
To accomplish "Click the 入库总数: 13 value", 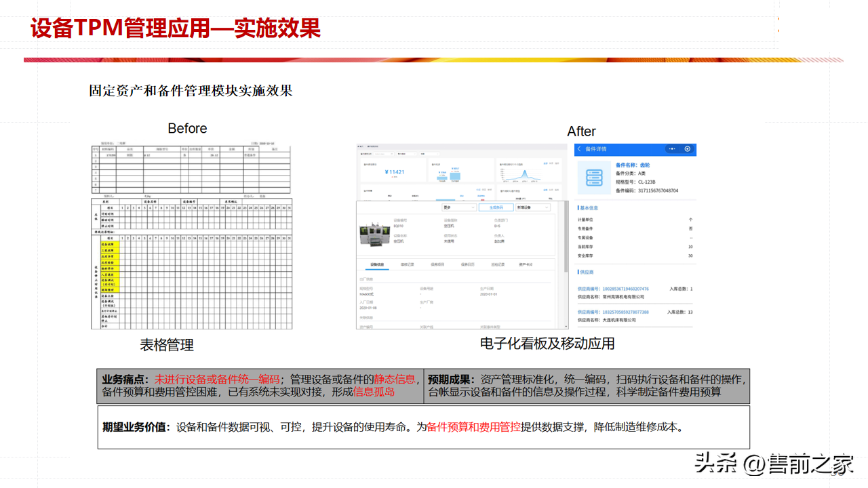I will click(680, 312).
